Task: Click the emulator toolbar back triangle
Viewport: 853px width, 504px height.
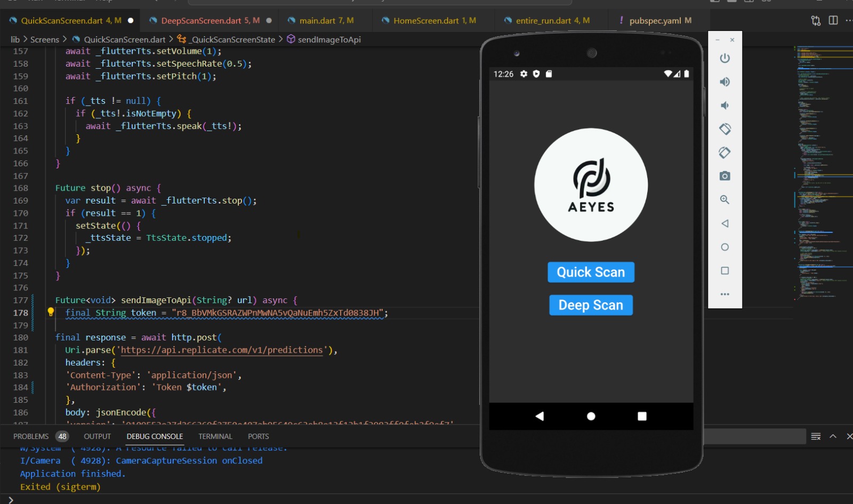Action: click(725, 223)
